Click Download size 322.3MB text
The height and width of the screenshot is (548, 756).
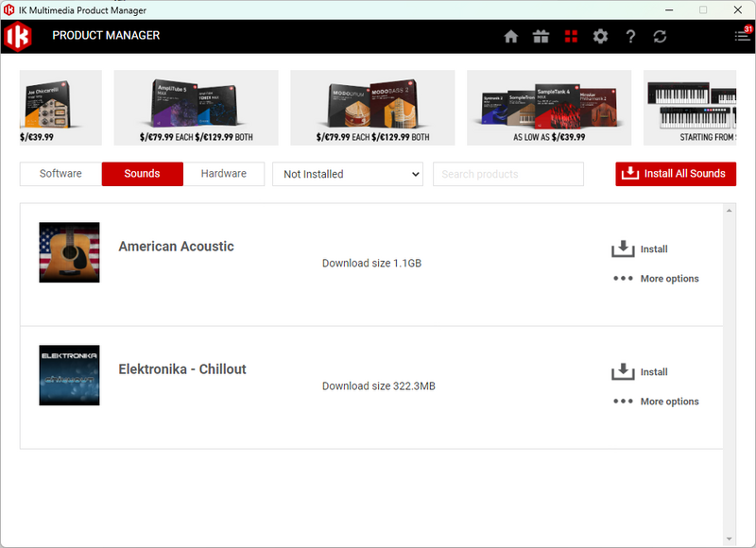(x=379, y=386)
